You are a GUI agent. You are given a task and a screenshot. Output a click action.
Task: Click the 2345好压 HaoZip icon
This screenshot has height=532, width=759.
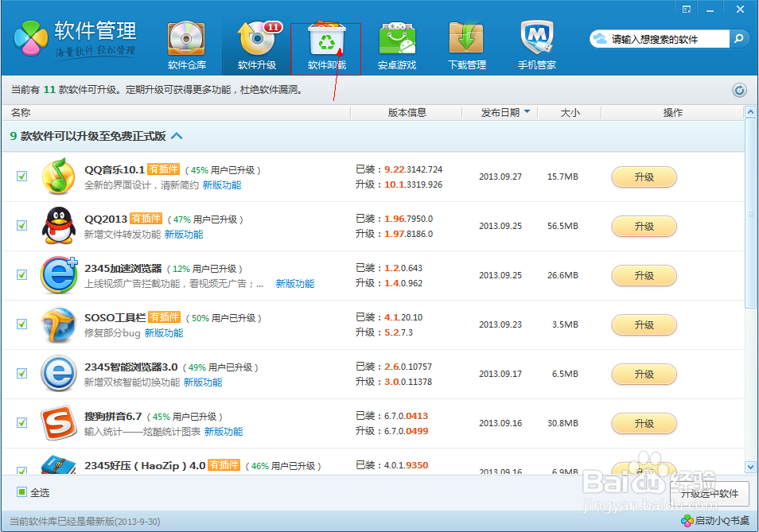pos(59,464)
